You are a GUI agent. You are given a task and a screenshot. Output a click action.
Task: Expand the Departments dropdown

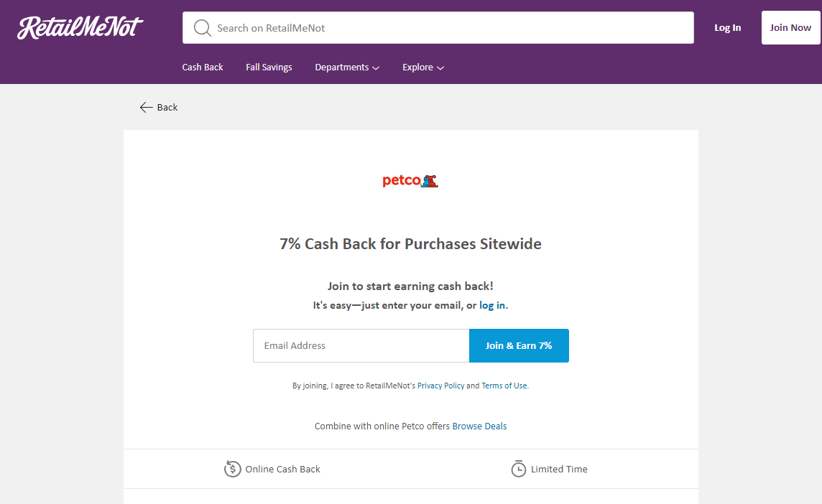[x=346, y=67]
